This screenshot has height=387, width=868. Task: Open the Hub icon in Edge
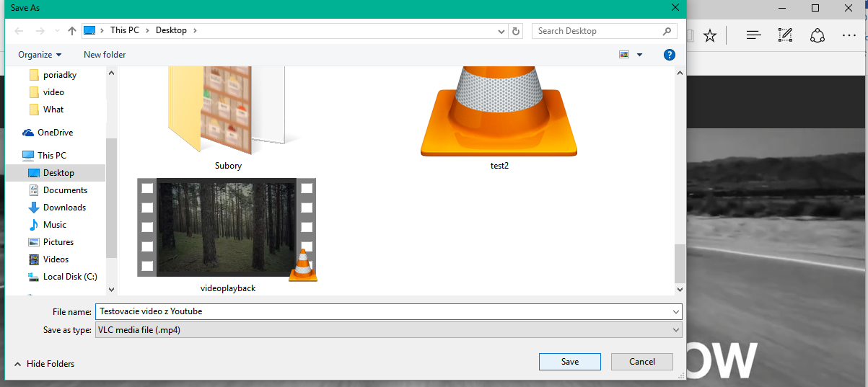pyautogui.click(x=754, y=35)
